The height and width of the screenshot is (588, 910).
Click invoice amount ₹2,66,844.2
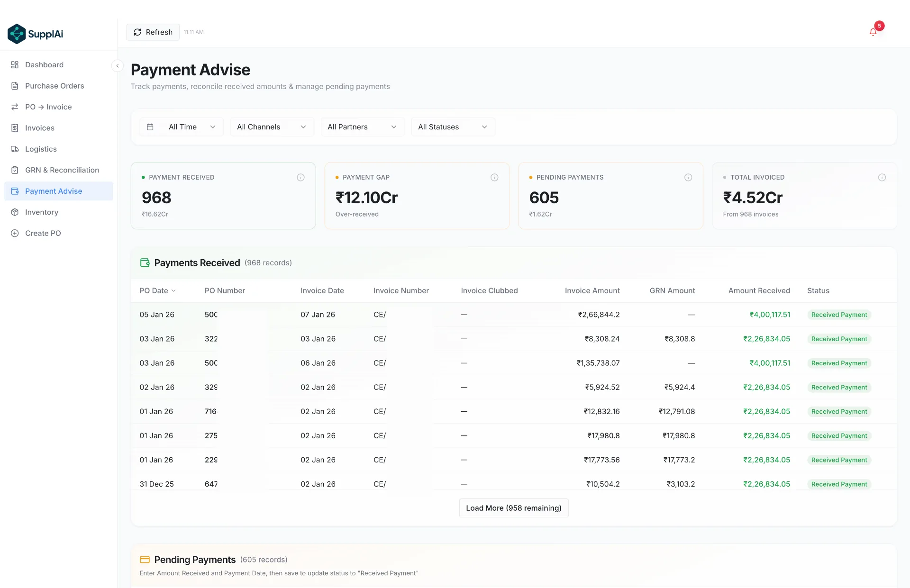click(599, 315)
